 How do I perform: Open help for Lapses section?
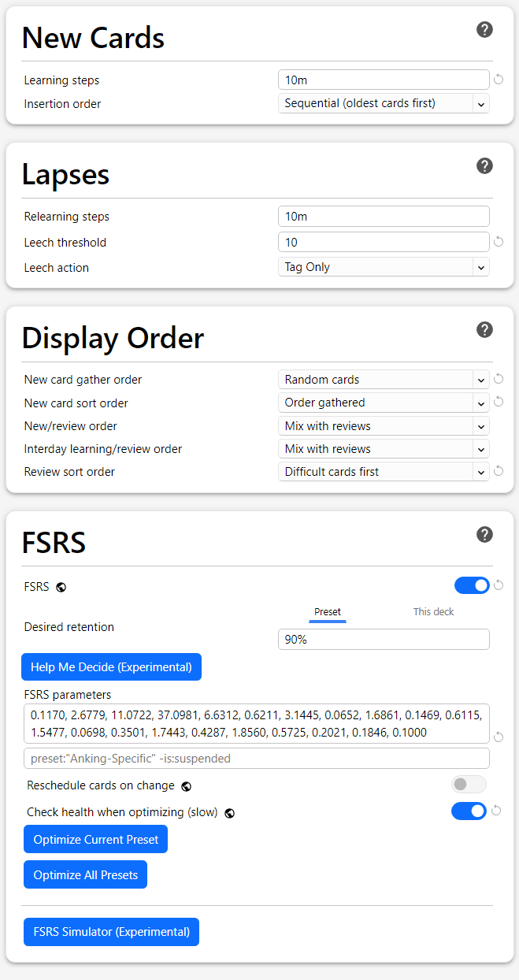(x=484, y=166)
